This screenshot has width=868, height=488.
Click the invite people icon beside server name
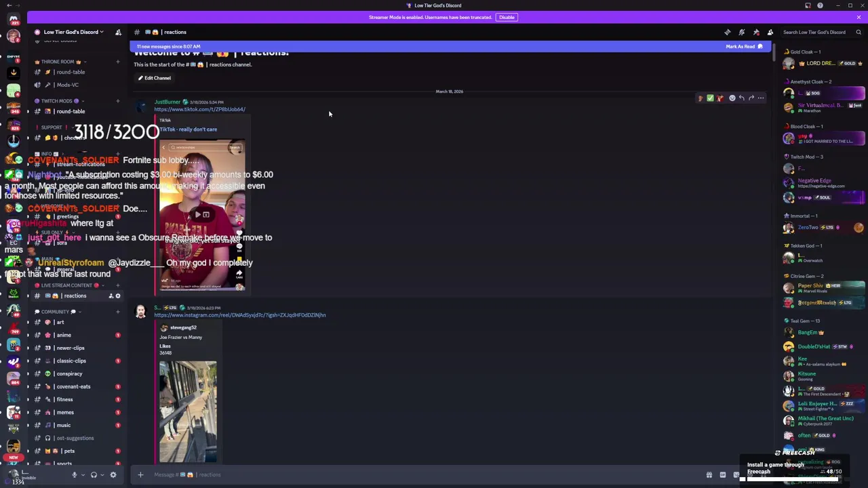[118, 32]
